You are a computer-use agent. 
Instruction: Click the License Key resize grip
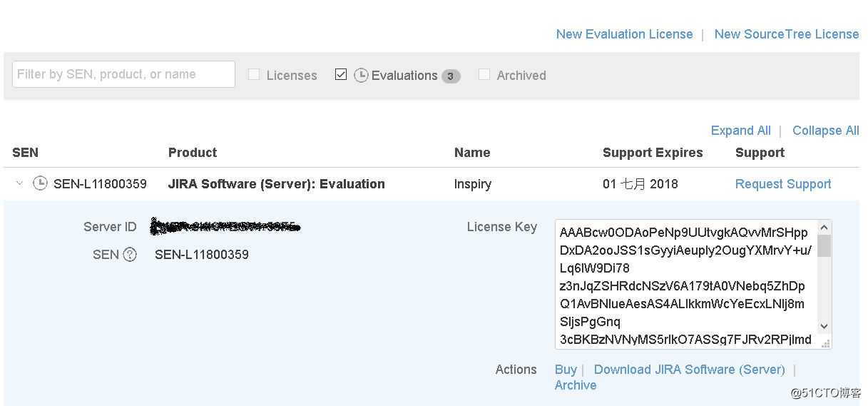(x=825, y=343)
